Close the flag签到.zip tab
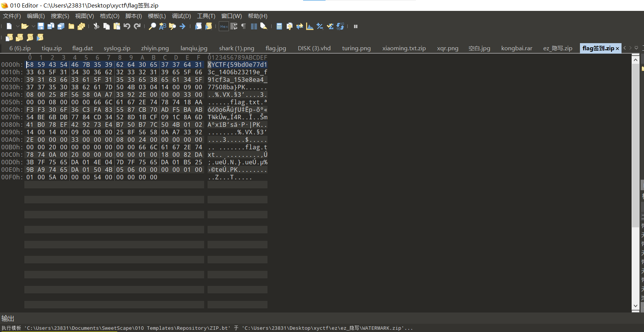644x332 pixels. click(x=617, y=48)
